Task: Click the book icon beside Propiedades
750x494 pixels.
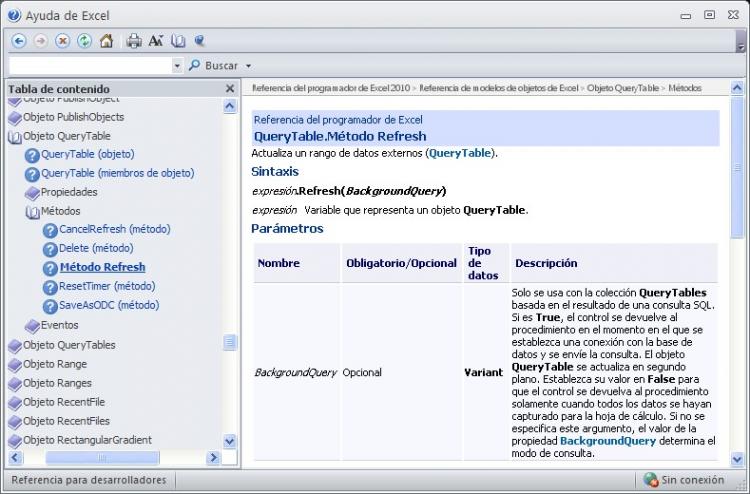Action: click(x=32, y=193)
